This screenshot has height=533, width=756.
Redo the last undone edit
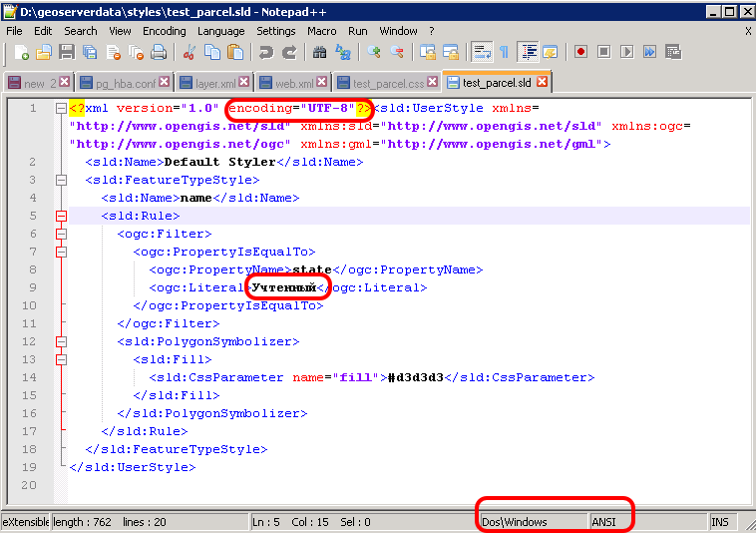pyautogui.click(x=289, y=52)
